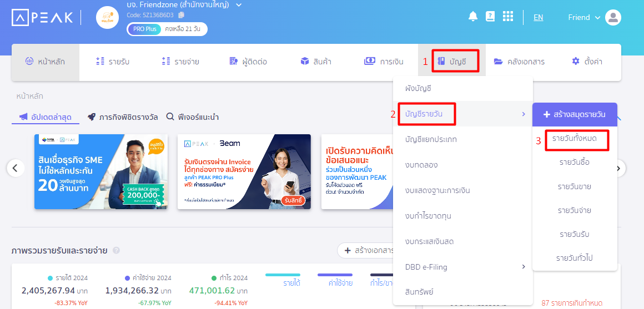644x309 pixels.
Task: Open งบกำไรขาดทุน report
Action: click(x=463, y=216)
